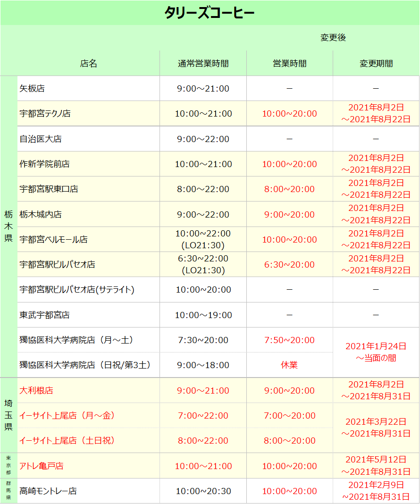Select the 埼玉県 prefecture label
This screenshot has height=504, width=420.
pyautogui.click(x=8, y=415)
